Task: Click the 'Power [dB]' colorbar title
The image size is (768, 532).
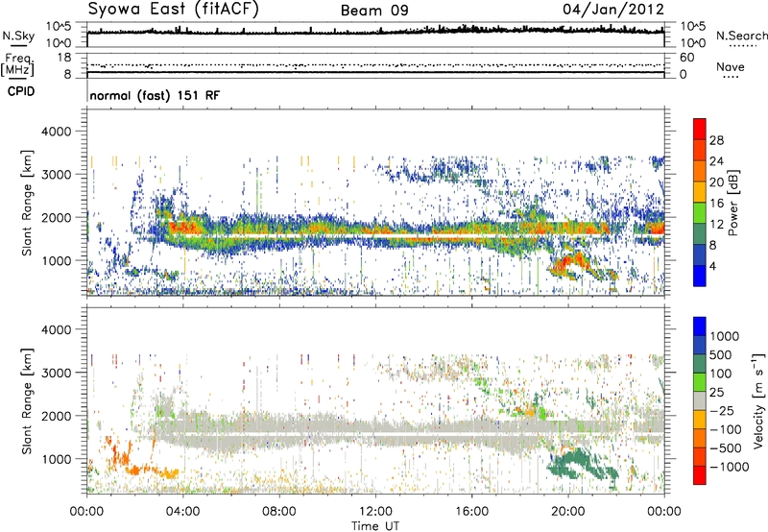Action: pos(732,203)
